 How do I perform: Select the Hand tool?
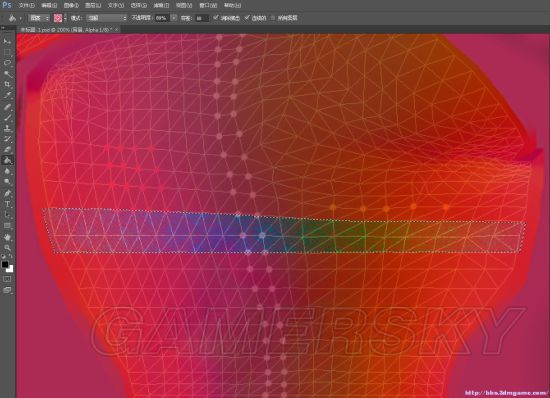tap(7, 237)
